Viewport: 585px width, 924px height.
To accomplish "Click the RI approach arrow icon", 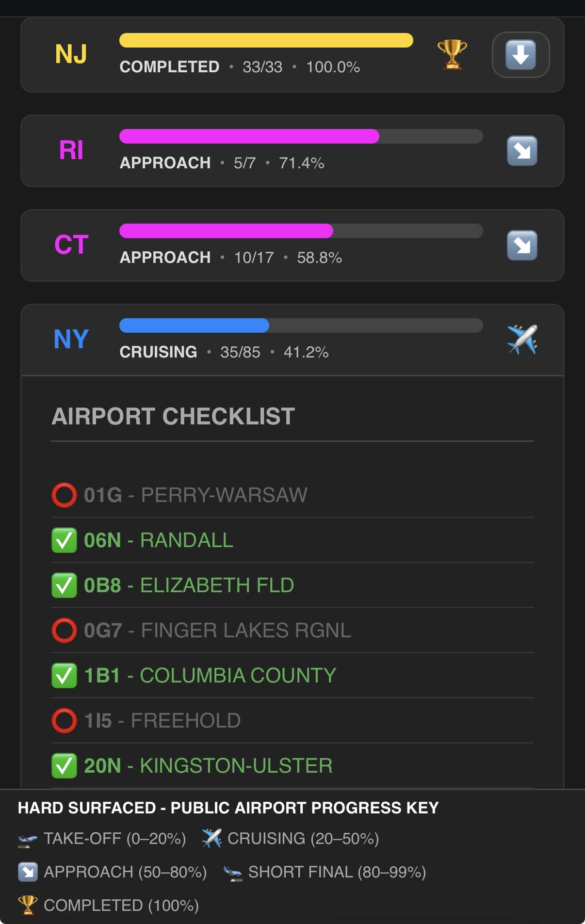I will tap(522, 151).
